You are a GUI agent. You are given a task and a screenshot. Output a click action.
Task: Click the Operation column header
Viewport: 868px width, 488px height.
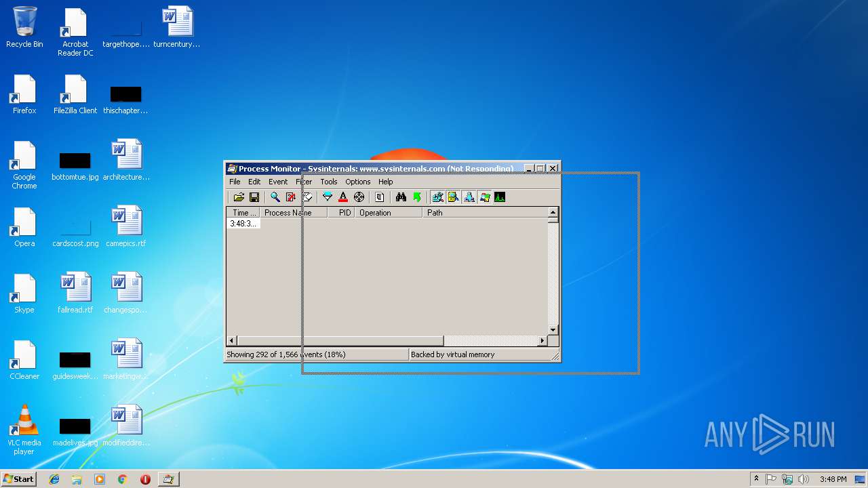click(389, 213)
